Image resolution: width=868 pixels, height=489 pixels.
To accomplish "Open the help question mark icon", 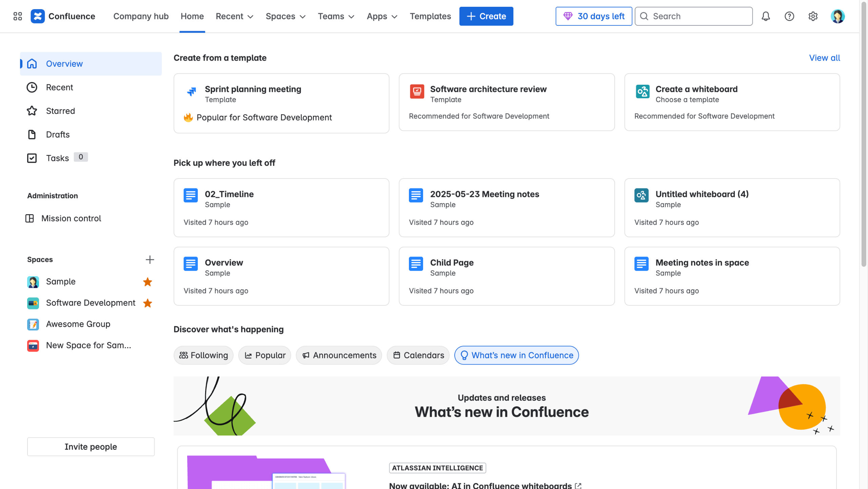I will click(x=789, y=16).
